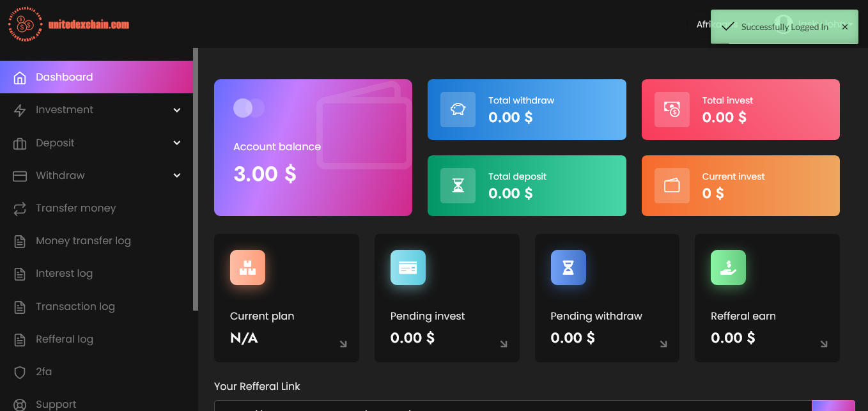
Task: Expand the Withdraw submenu chevron
Action: pos(177,176)
